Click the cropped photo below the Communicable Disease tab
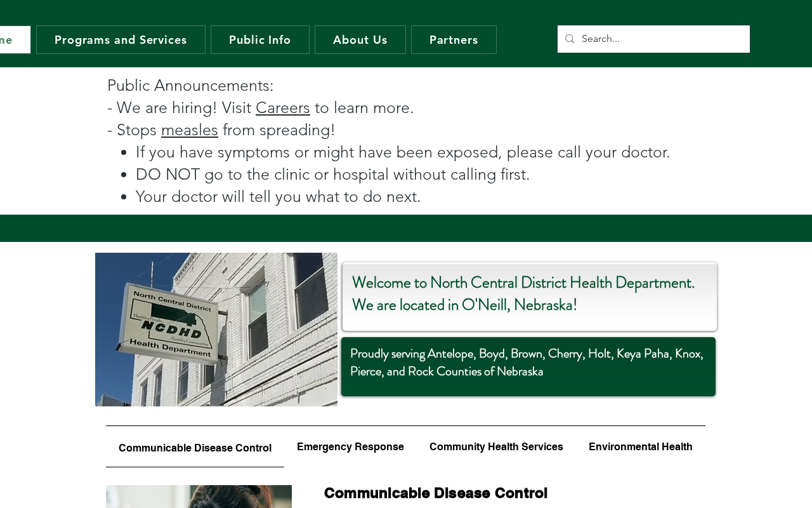Viewport: 812px width, 508px height. (199, 497)
